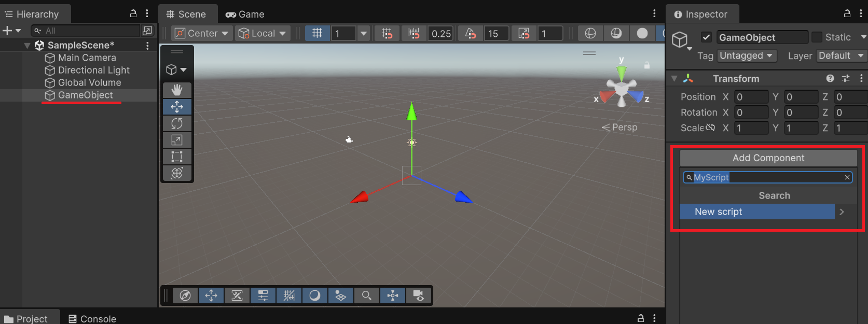Click the move increment snap icon

tap(414, 34)
